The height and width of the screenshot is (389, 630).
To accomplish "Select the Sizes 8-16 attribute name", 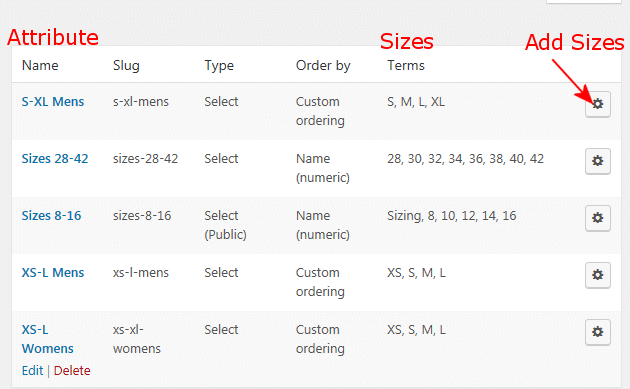I will (x=51, y=216).
